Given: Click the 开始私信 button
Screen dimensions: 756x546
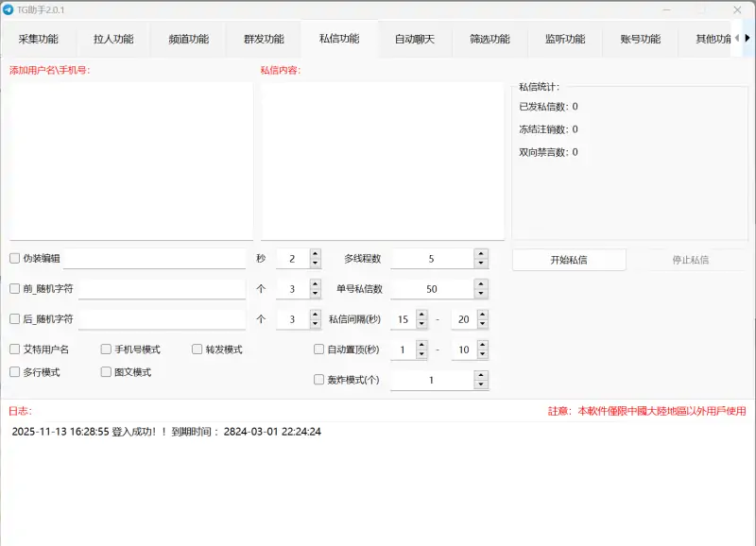Looking at the screenshot, I should click(x=568, y=259).
